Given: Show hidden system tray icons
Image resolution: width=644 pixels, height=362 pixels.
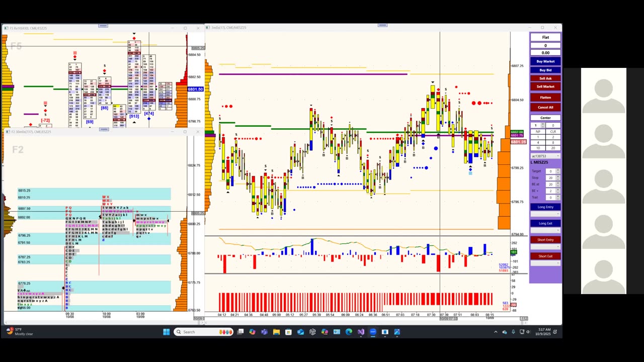Looking at the screenshot, I should [496, 332].
